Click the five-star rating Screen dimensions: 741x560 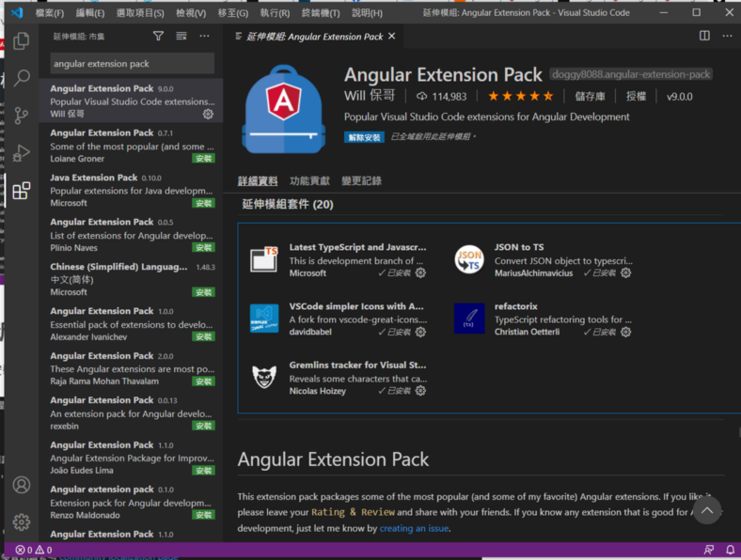coord(521,97)
